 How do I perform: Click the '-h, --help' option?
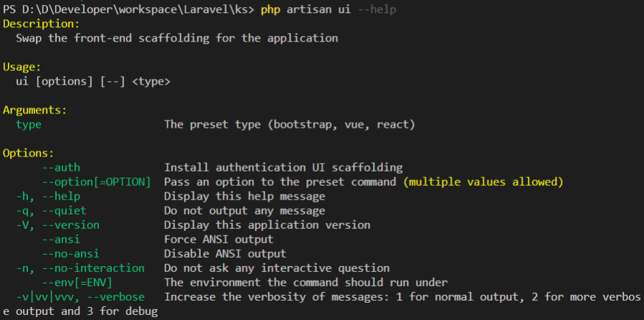pyautogui.click(x=48, y=197)
